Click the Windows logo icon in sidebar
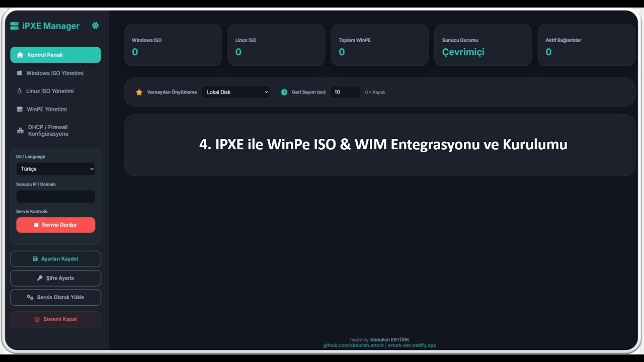The height and width of the screenshot is (362, 644). tap(20, 73)
